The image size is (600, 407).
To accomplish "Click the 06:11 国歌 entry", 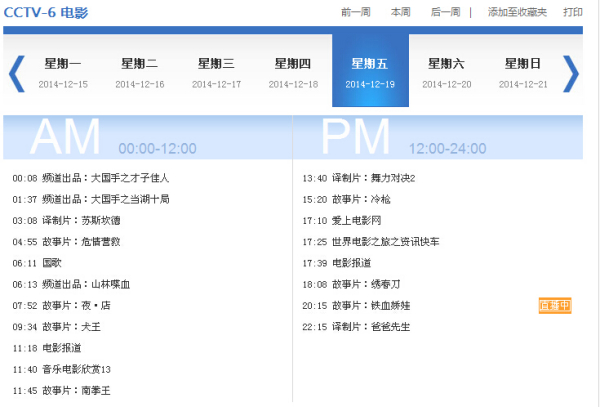I will 37,263.
